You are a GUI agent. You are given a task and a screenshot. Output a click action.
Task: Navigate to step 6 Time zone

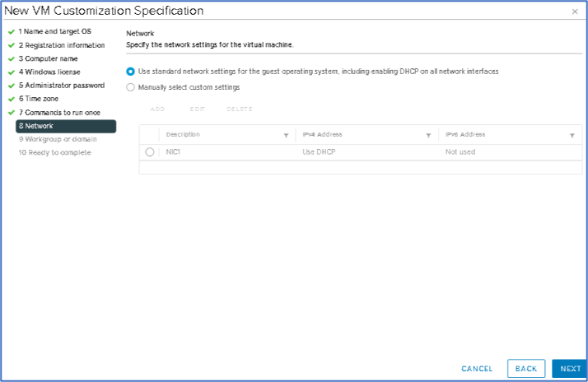pyautogui.click(x=44, y=98)
